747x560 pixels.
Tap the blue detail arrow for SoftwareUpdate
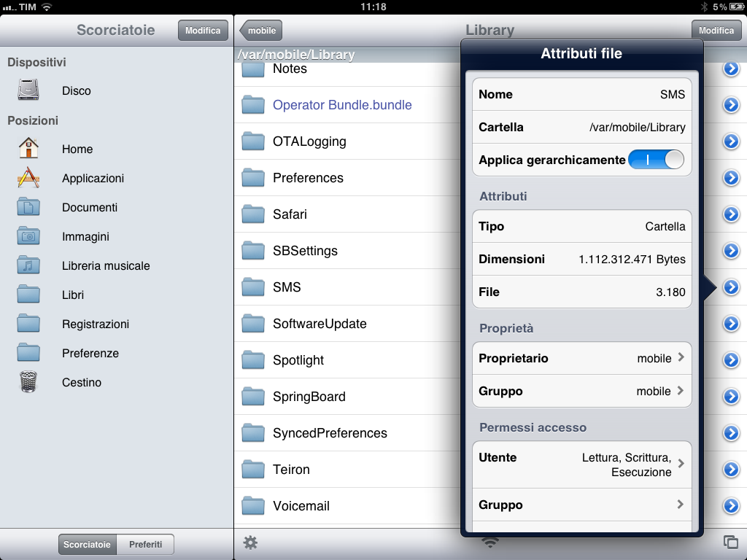(731, 324)
